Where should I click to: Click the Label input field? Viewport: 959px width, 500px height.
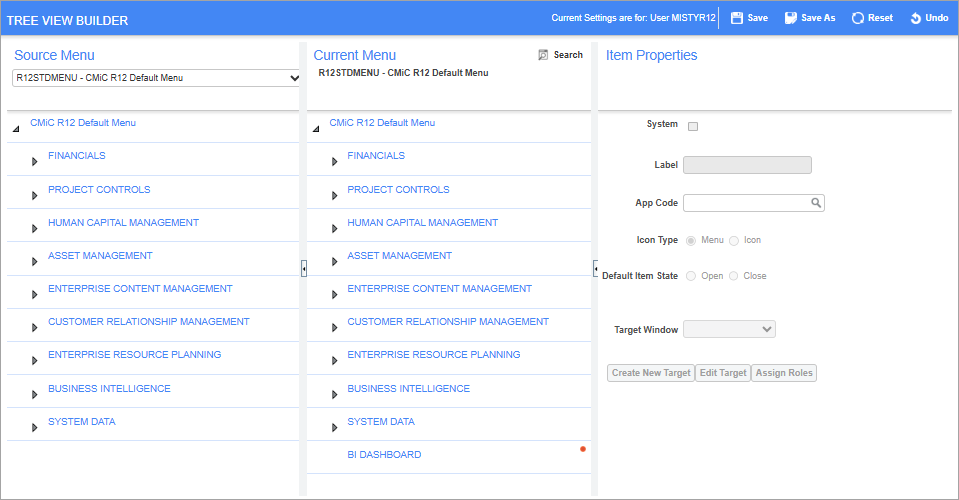[747, 165]
